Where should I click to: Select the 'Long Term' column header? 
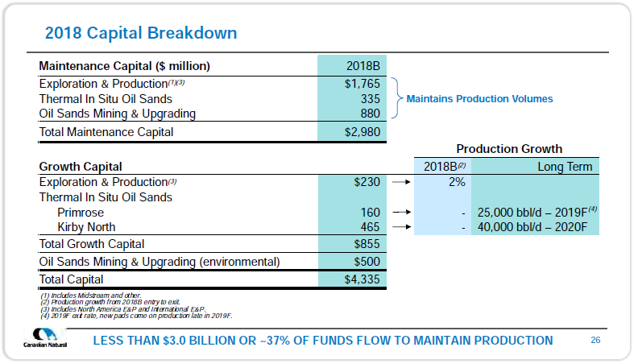tap(565, 167)
